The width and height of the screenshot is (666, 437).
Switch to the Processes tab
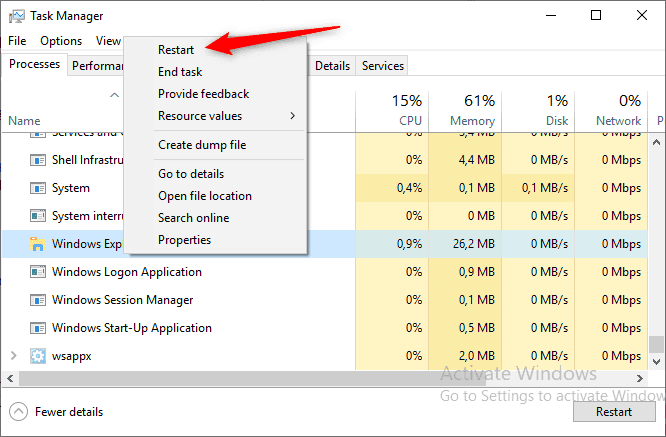34,64
